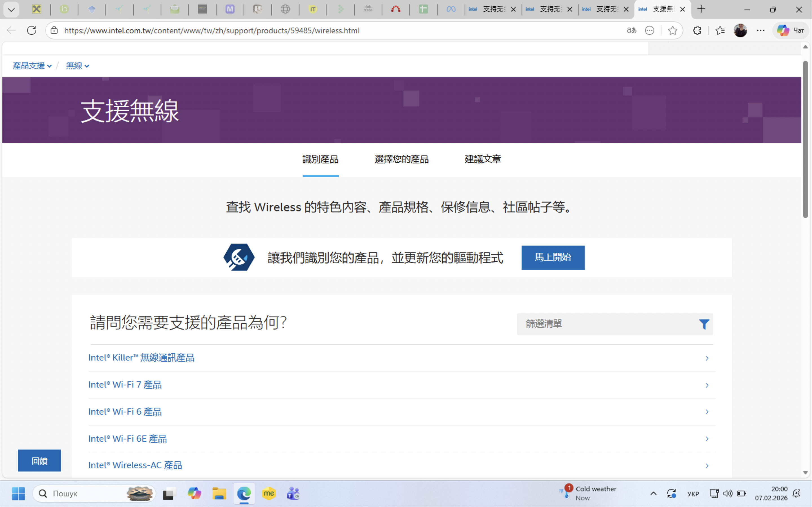Click the page vertical scrollbar thumb
Viewport: 812px width, 507px height.
tap(805, 139)
